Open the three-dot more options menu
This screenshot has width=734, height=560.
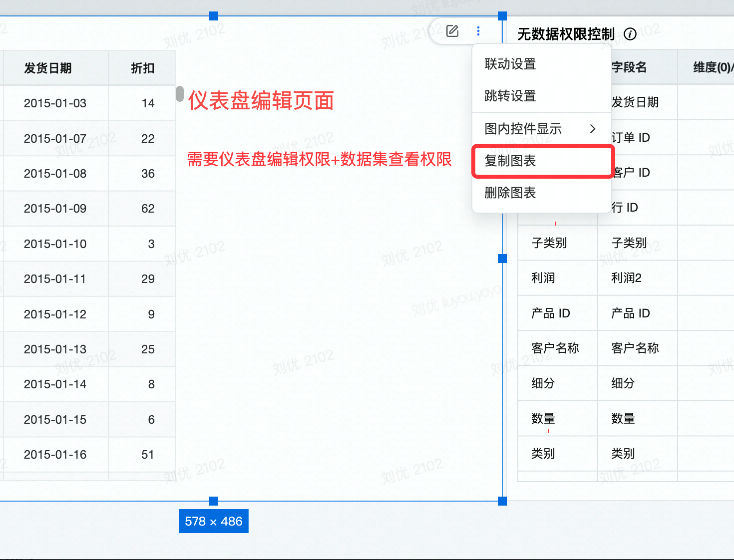point(478,31)
